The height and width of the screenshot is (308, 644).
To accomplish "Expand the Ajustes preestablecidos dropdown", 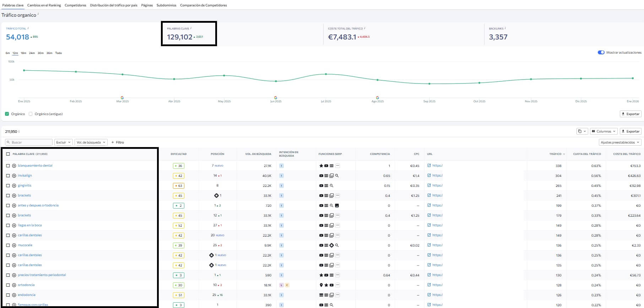I will [620, 142].
